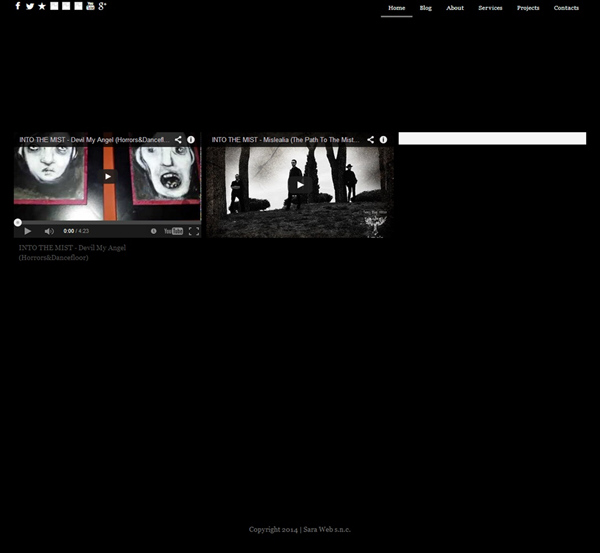Toggle fullscreen on Devil My Angel video

tap(194, 231)
